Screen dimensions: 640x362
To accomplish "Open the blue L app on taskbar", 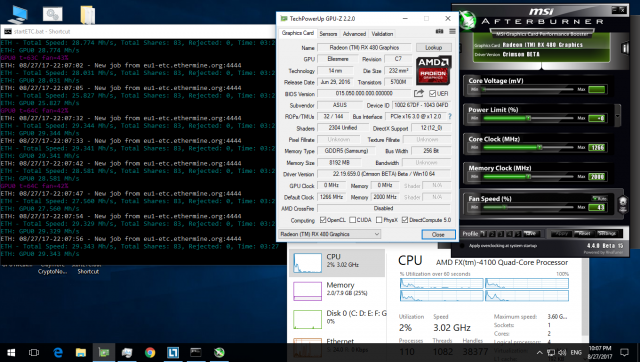I will pos(173,352).
